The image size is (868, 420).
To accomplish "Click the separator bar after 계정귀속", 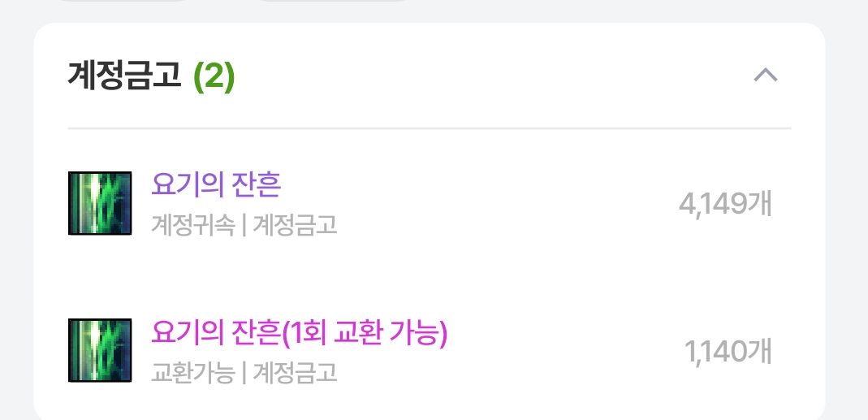I will pyautogui.click(x=243, y=225).
